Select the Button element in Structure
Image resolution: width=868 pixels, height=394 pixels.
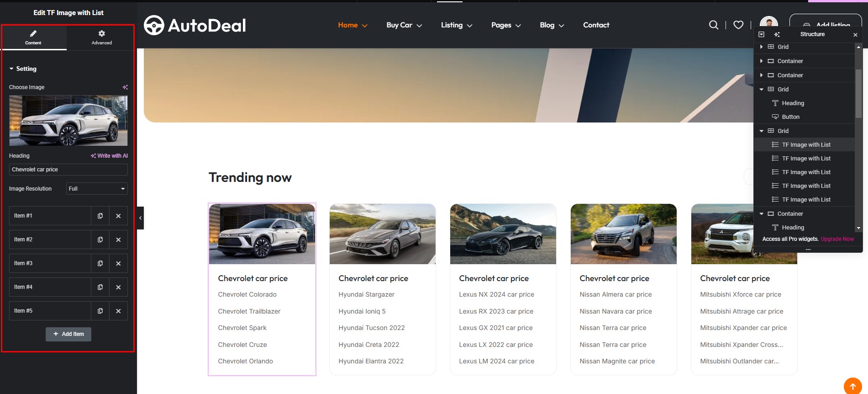pos(790,117)
